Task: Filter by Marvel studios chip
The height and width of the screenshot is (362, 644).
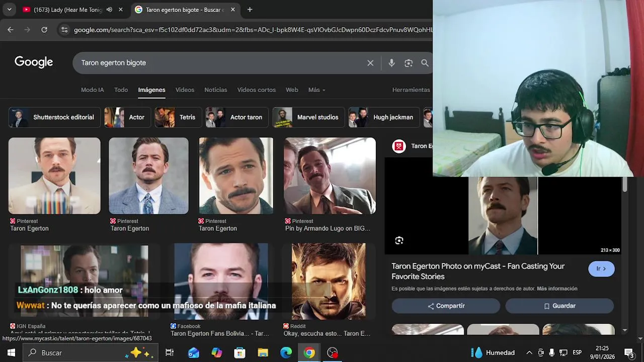Action: (308, 117)
